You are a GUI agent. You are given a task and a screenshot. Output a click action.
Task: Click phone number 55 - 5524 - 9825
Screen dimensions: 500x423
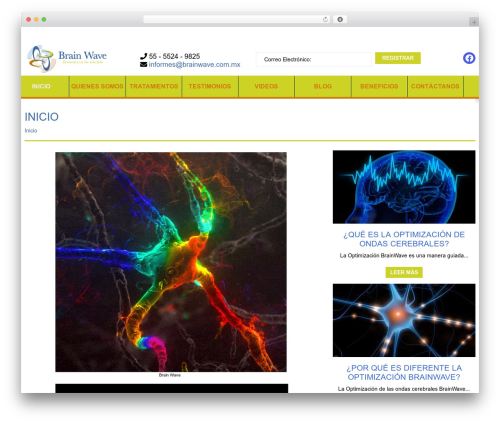click(174, 56)
